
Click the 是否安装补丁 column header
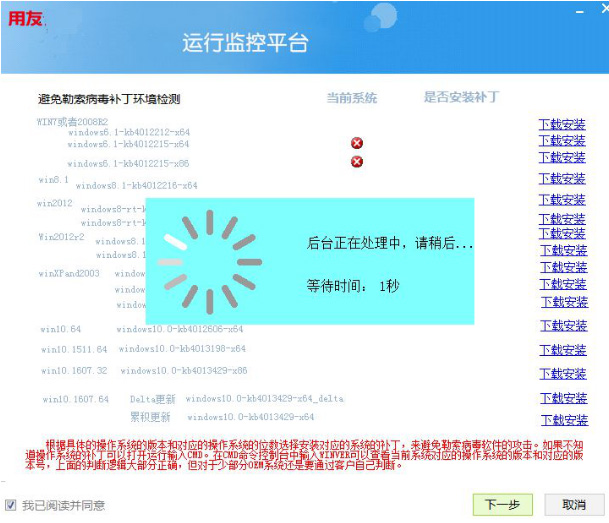(x=461, y=98)
